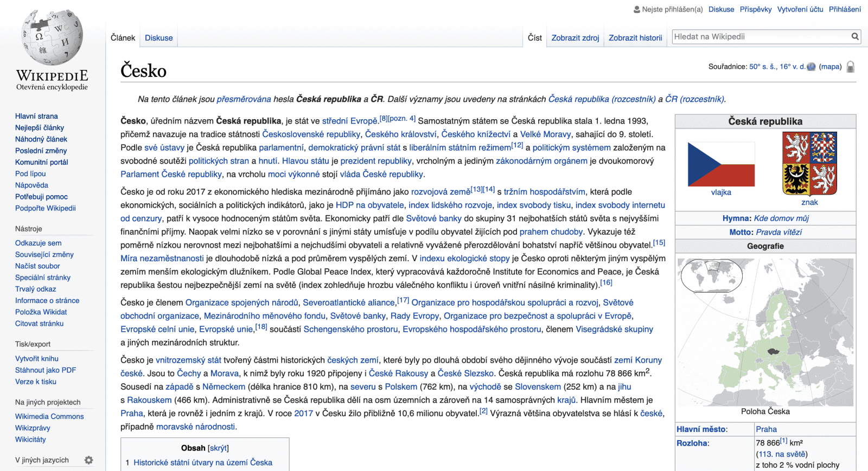Click the coordinates 50° s. š., 16° v. d. link
868x471 pixels.
[777, 67]
